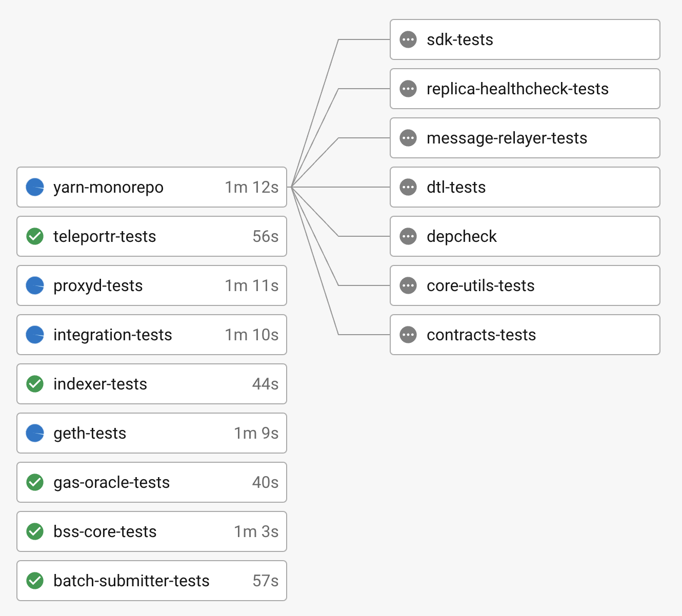Open the core-utils-tests job
Viewport: 682px width, 616px height.
coord(525,285)
